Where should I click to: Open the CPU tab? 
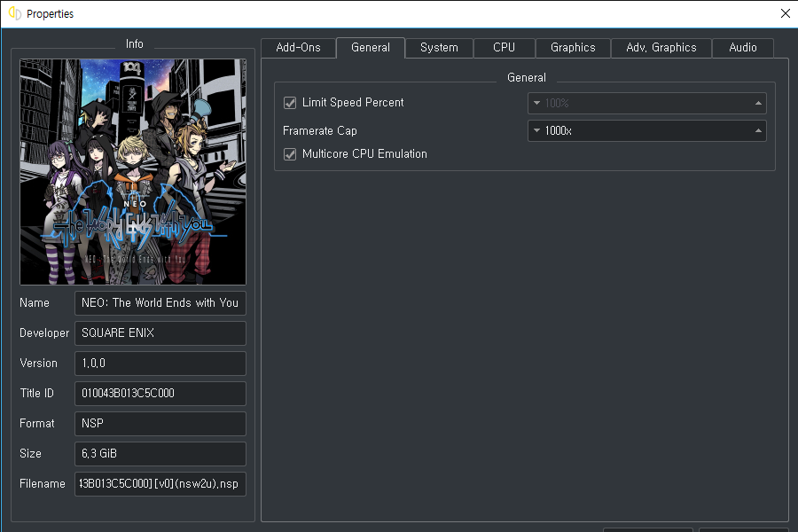point(504,48)
